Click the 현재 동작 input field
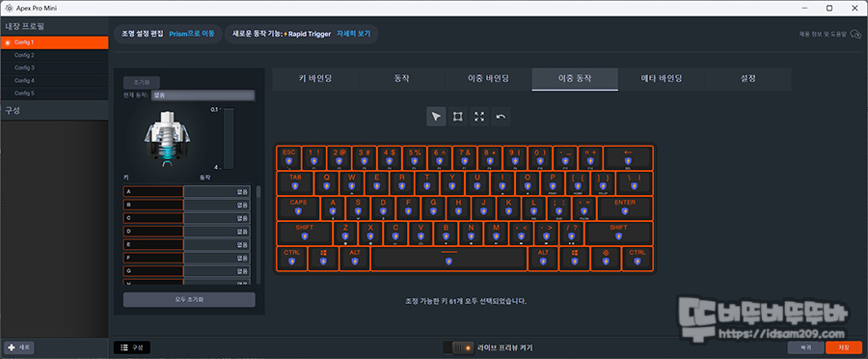Image resolution: width=868 pixels, height=359 pixels. [203, 96]
